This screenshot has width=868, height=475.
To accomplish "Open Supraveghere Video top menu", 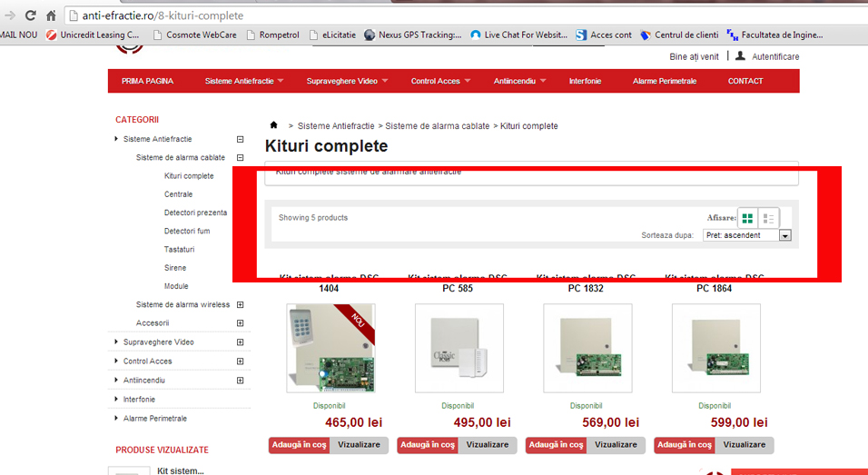I will click(x=347, y=81).
